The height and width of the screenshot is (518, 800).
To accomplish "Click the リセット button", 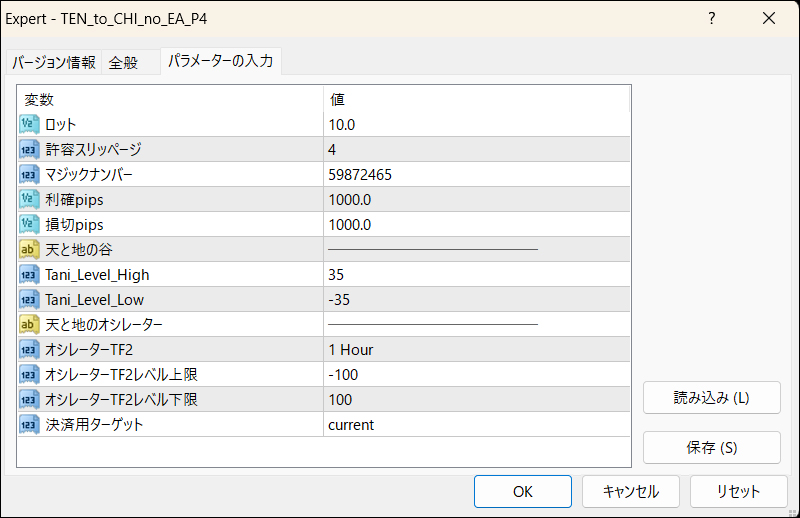I will pyautogui.click(x=738, y=491).
